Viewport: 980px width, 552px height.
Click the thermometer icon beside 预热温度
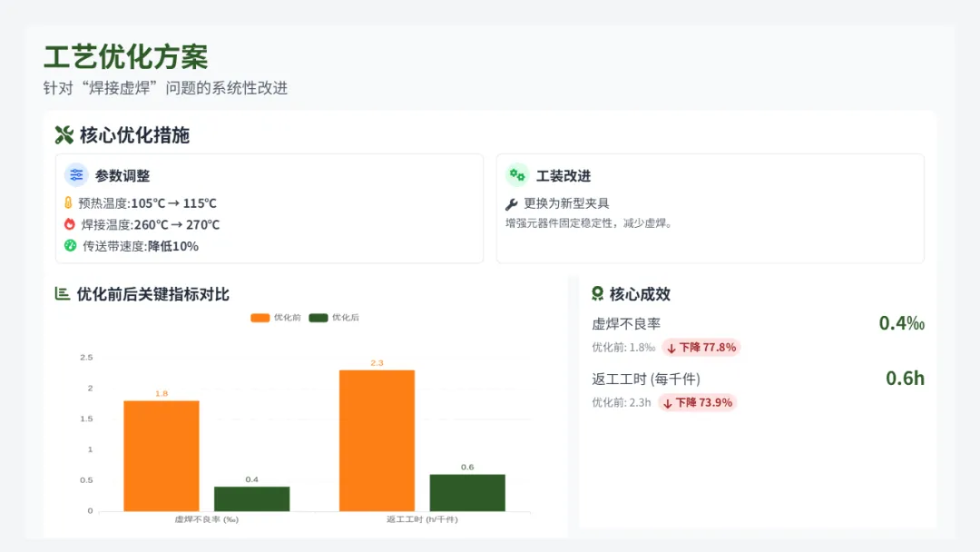68,202
